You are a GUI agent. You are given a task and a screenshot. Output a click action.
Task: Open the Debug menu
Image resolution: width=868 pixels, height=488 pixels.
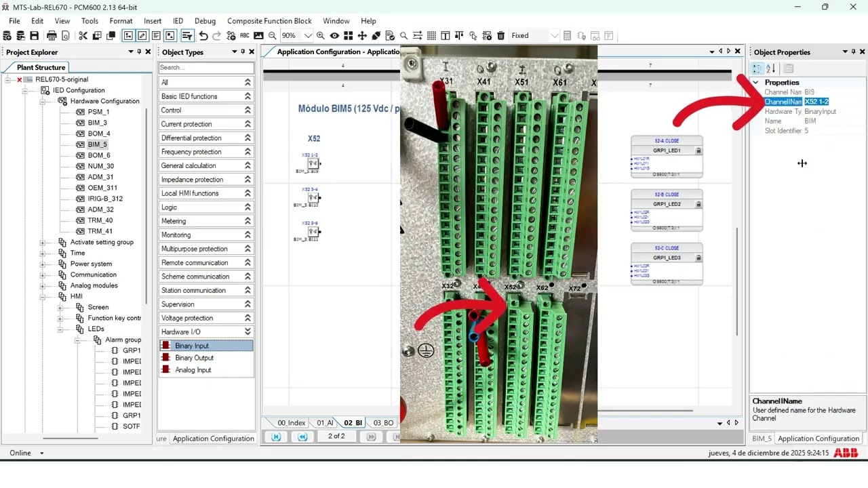[205, 21]
